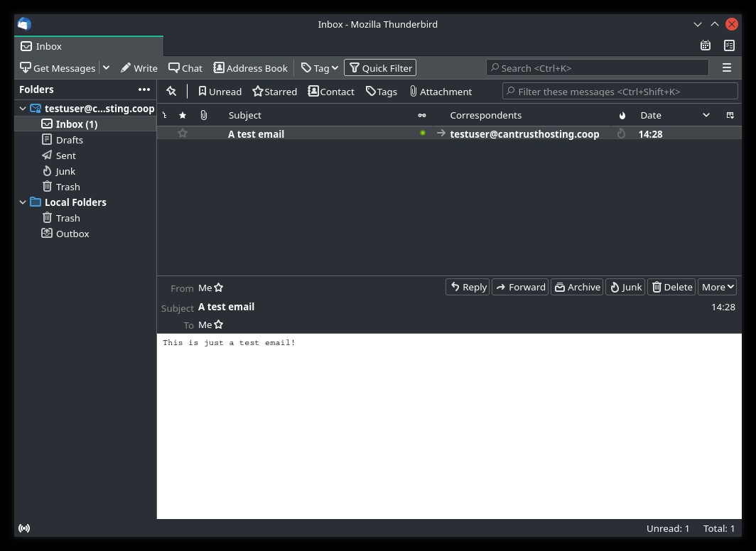Mark 'A test email' row as junk

[621, 133]
